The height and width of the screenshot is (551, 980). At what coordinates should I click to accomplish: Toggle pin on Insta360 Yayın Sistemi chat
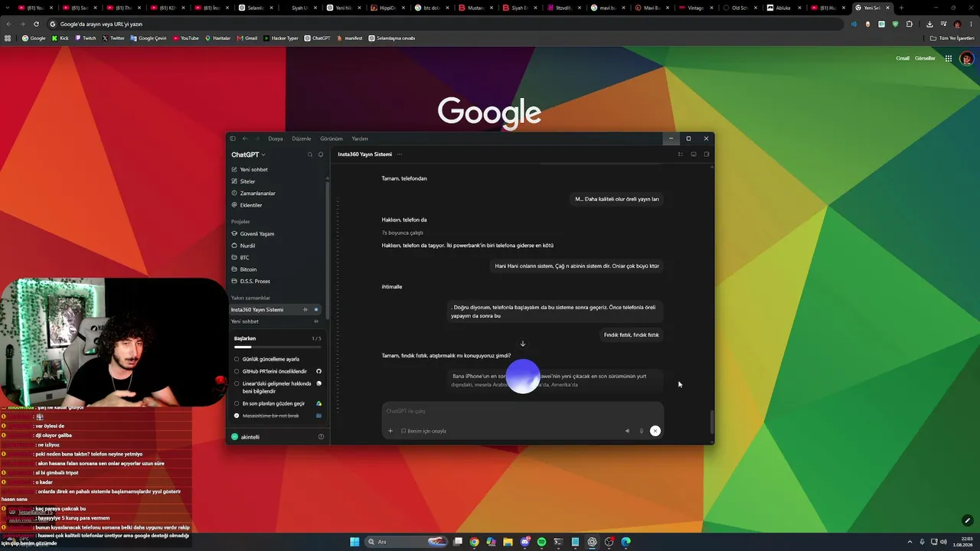click(305, 310)
